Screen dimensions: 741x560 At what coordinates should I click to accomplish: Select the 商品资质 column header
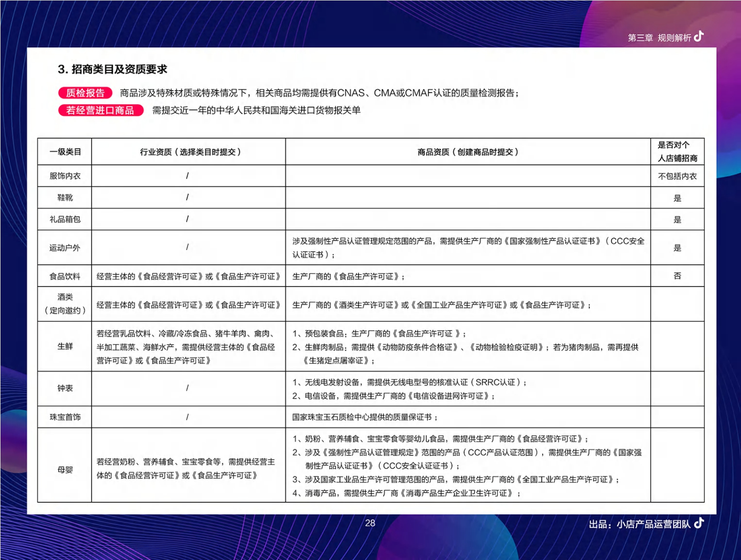click(467, 152)
